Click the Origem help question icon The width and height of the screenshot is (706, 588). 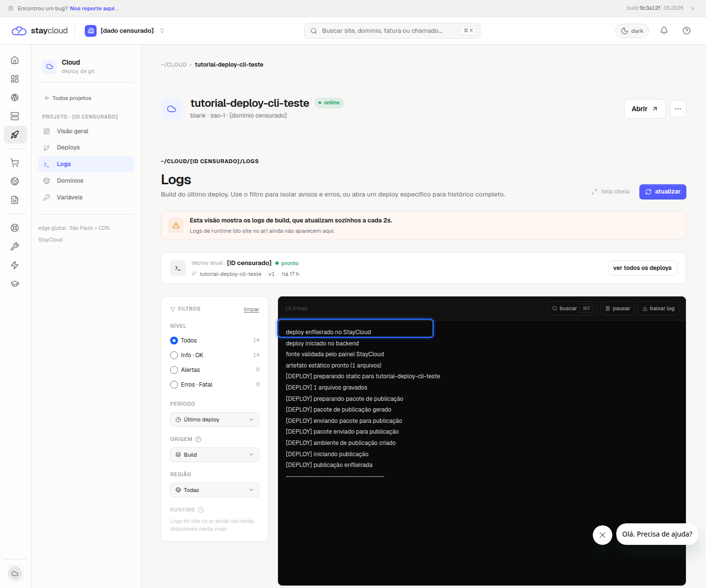click(199, 440)
